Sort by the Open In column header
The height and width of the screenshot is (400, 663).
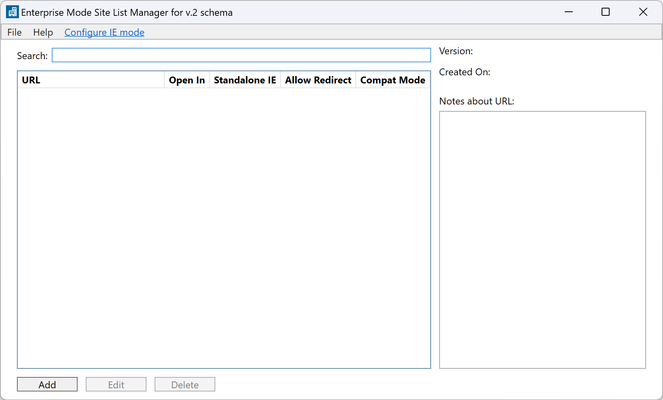(x=187, y=80)
